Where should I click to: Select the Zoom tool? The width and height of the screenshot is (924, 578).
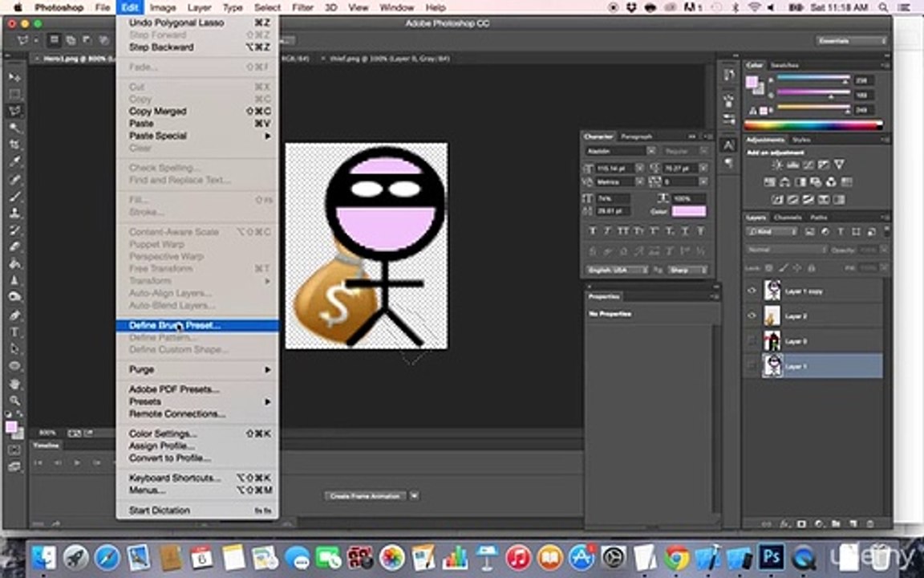click(x=14, y=401)
